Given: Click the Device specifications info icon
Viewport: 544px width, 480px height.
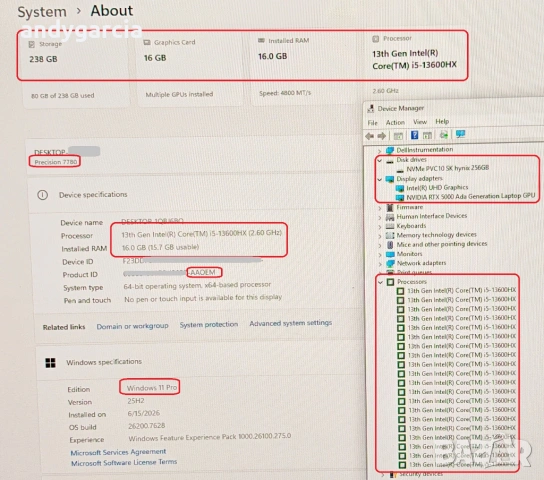Looking at the screenshot, I should (x=42, y=195).
